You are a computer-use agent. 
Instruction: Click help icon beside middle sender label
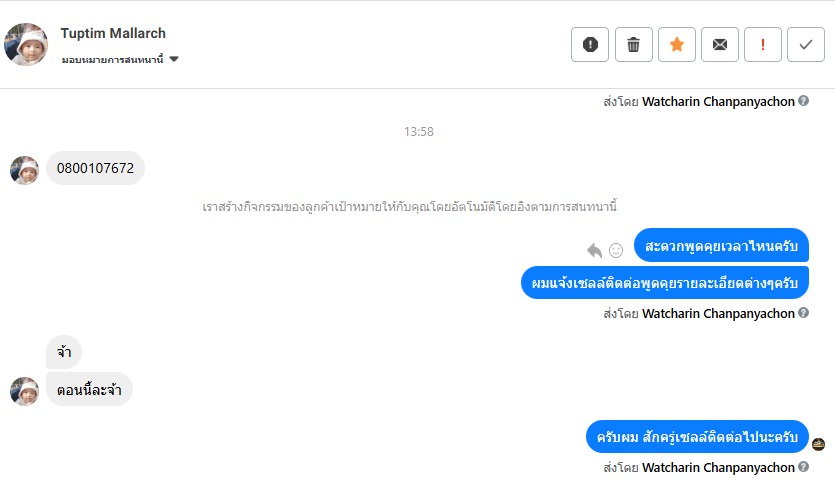click(x=804, y=313)
